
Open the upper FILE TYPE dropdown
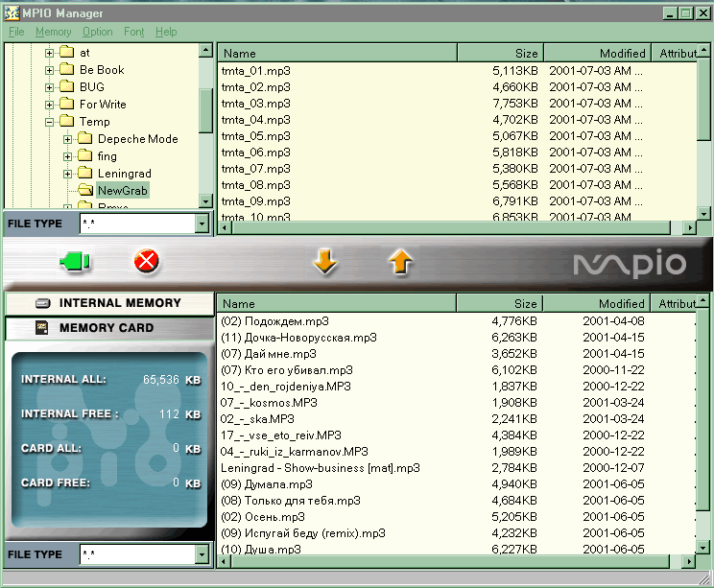tap(202, 223)
